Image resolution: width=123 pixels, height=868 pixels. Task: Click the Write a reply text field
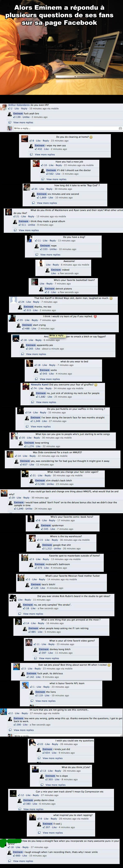[x=65, y=128]
